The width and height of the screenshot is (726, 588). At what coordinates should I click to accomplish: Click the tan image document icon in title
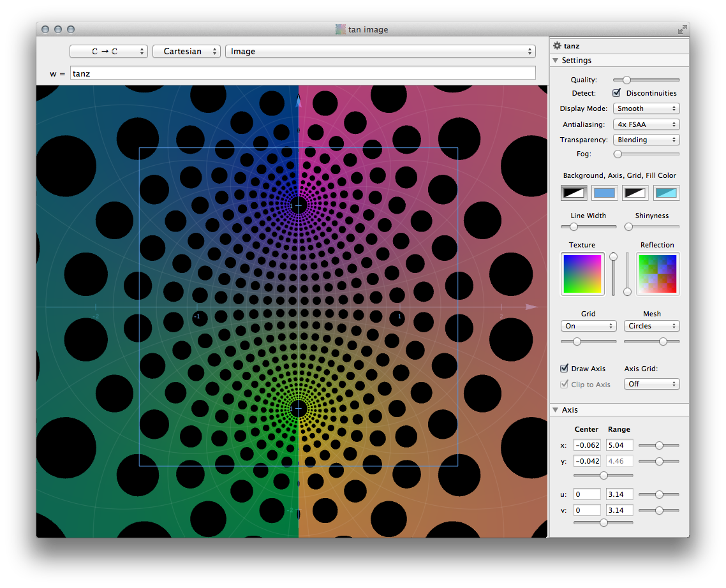(x=341, y=29)
